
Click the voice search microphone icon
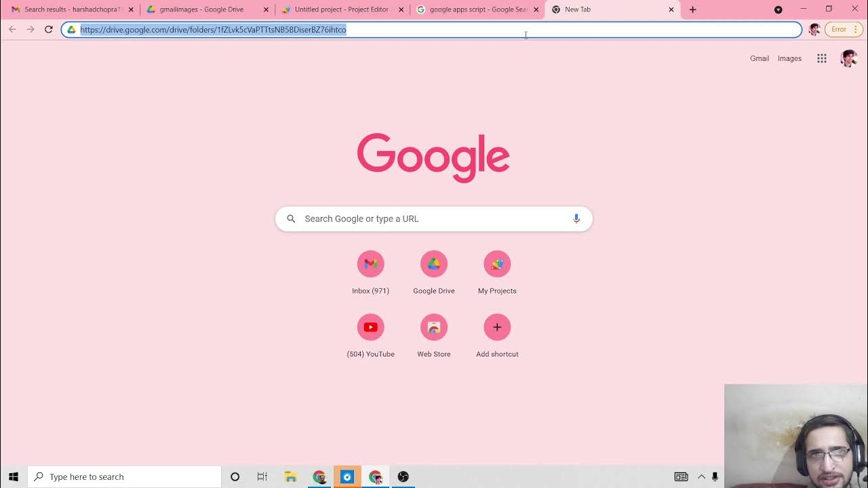coord(576,218)
